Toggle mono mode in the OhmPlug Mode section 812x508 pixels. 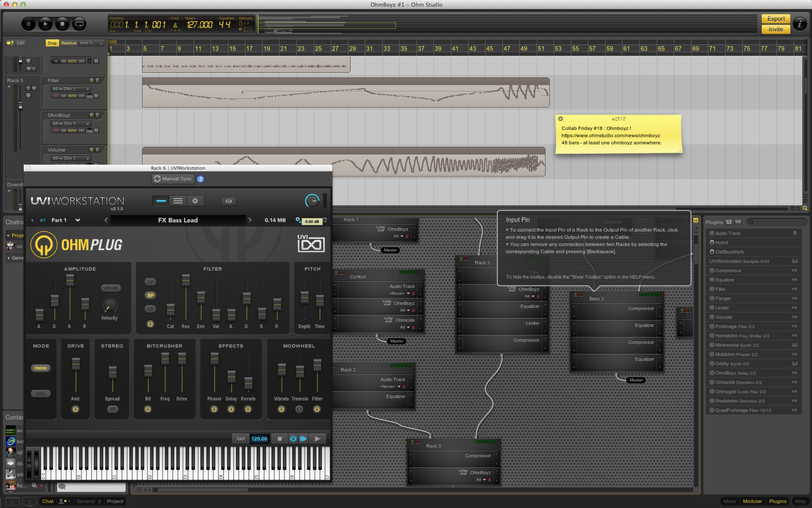pyautogui.click(x=41, y=368)
